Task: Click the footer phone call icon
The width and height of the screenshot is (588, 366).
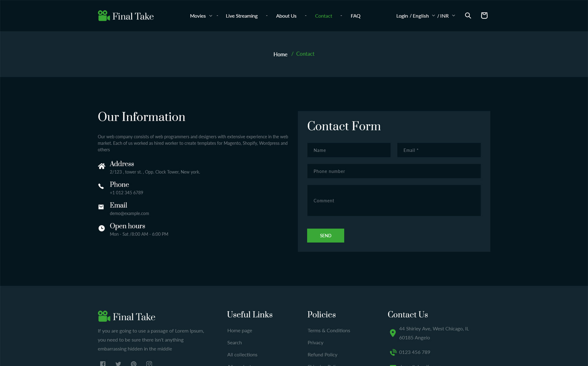Action: 393,352
